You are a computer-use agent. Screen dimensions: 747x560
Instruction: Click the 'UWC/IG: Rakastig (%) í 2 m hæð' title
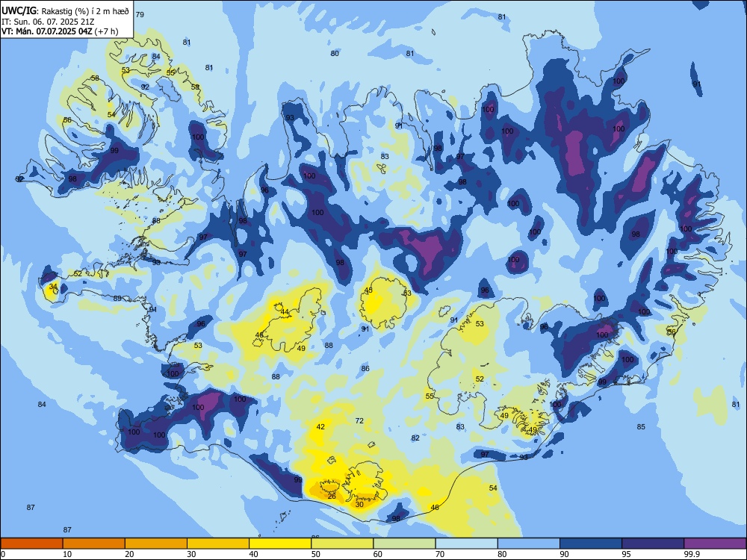[x=65, y=11]
